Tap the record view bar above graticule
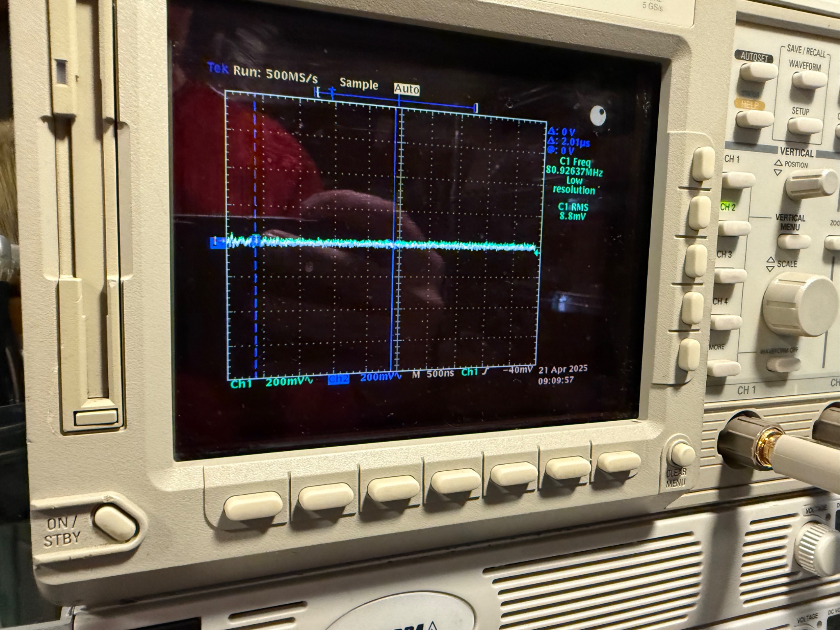 (397, 100)
